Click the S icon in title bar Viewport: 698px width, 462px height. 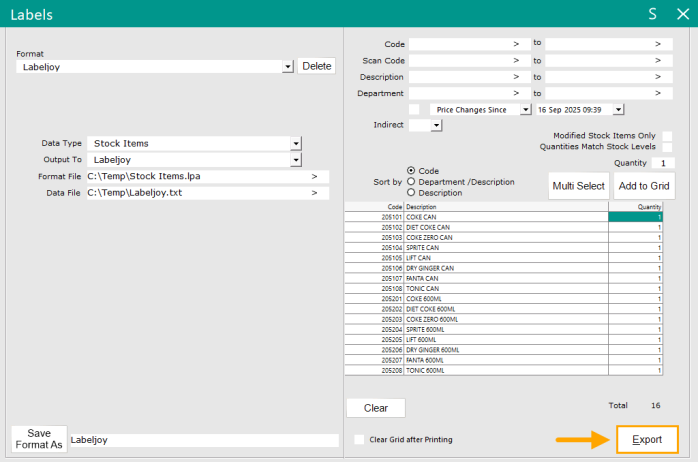click(652, 15)
